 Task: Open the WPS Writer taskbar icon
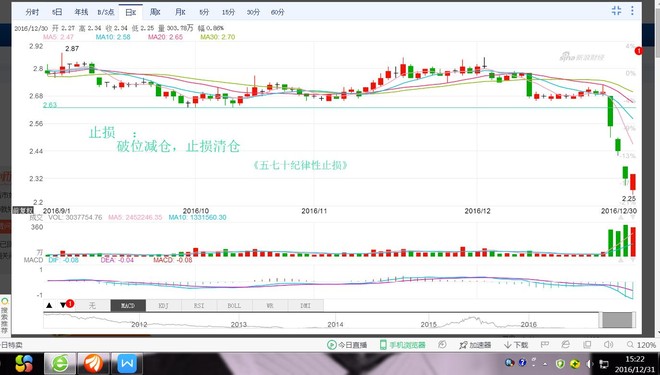click(127, 364)
